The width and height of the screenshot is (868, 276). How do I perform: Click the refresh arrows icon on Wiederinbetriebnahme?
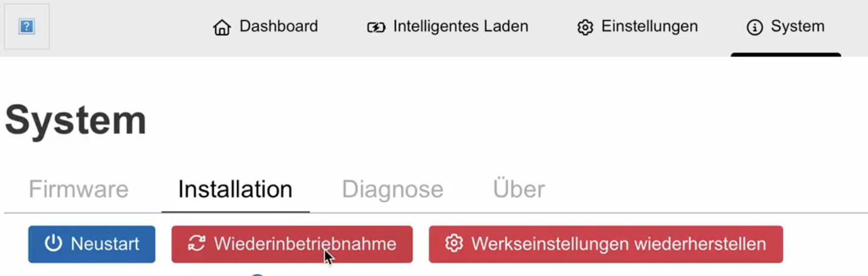(196, 243)
